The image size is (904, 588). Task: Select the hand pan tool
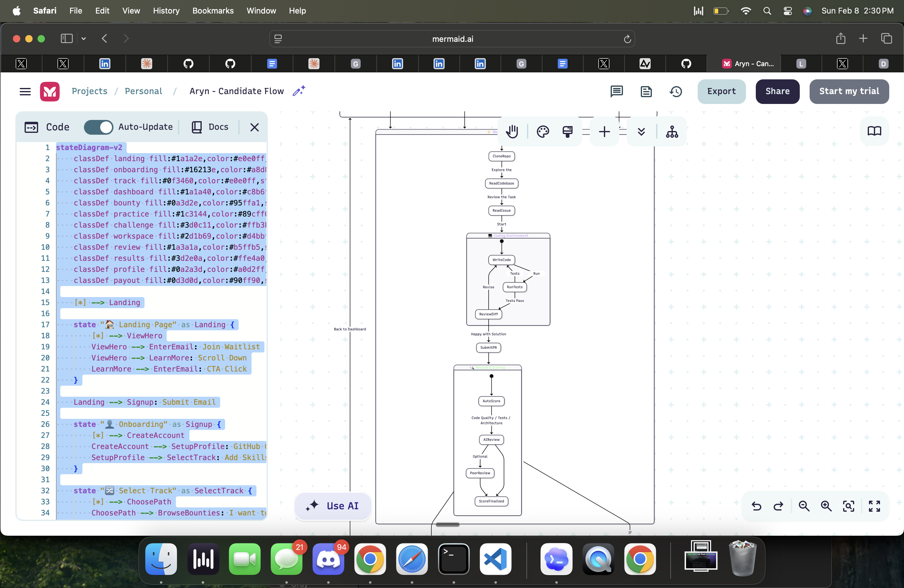pos(512,132)
